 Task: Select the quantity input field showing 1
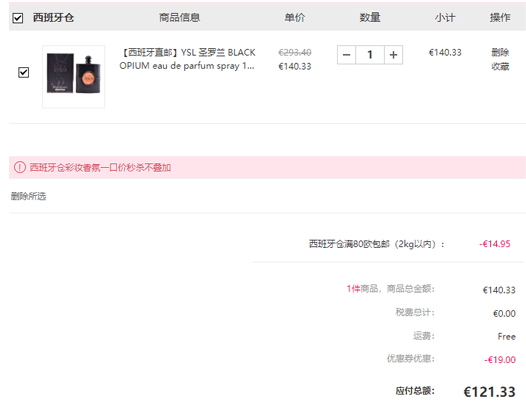(x=370, y=55)
